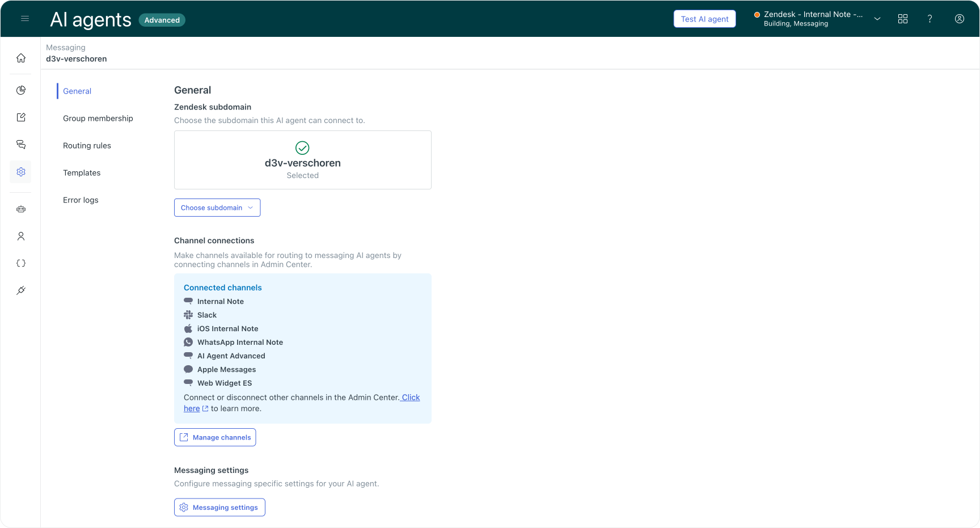
Task: Open the user profile sidebar icon
Action: (21, 236)
